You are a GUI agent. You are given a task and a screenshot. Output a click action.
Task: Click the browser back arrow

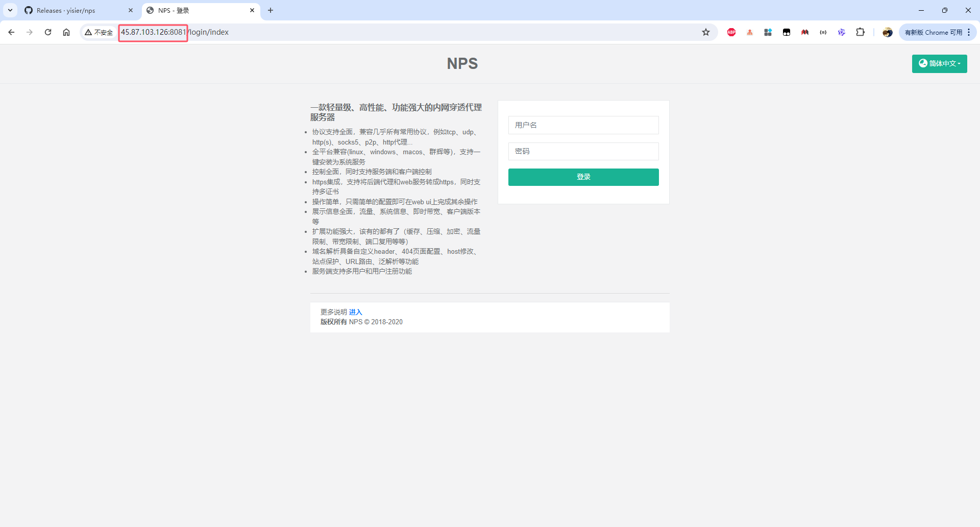click(x=11, y=32)
